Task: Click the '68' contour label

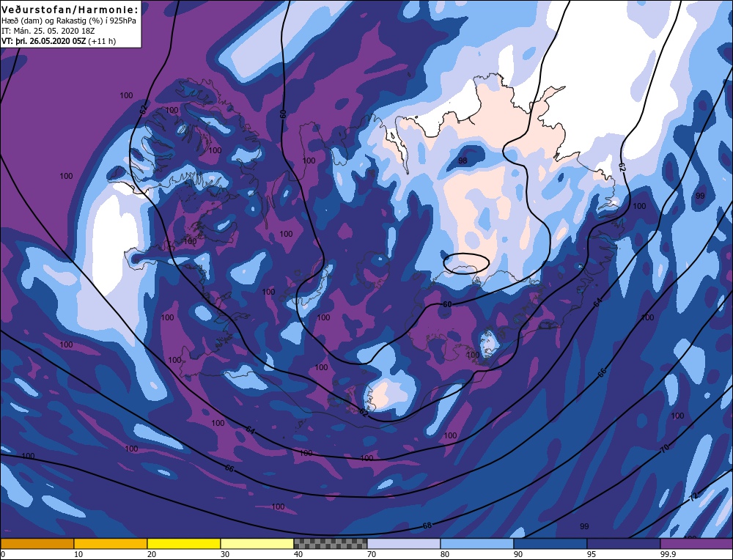Action: (427, 526)
